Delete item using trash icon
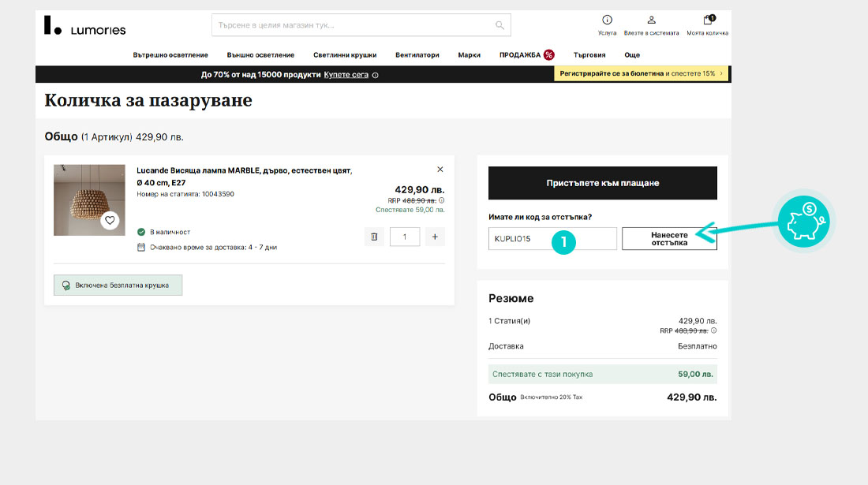The width and height of the screenshot is (868, 485). (374, 237)
